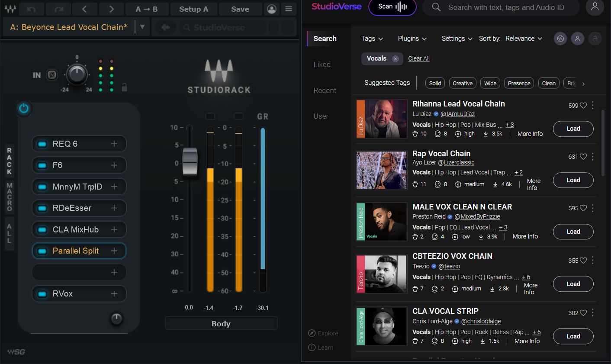The height and width of the screenshot is (364, 611).
Task: Add a plugin to the empty slot
Action: click(x=114, y=272)
